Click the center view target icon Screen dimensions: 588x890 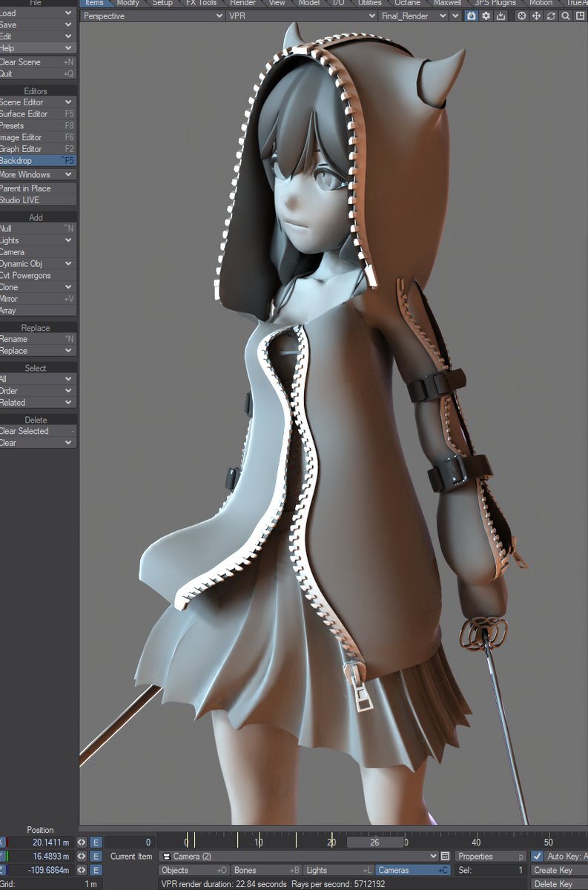pyautogui.click(x=521, y=16)
